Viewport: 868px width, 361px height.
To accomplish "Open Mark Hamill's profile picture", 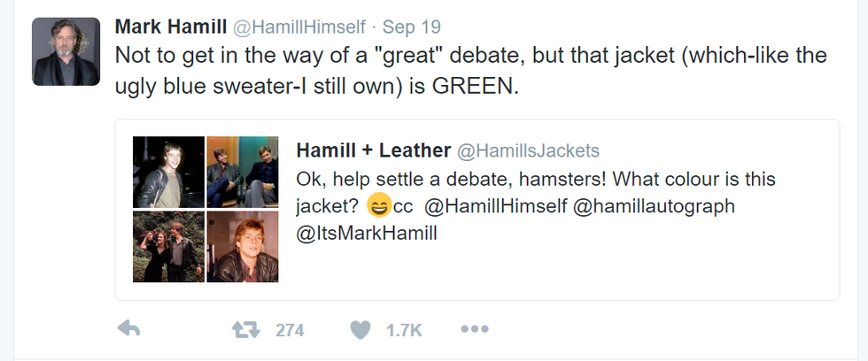I will (x=66, y=51).
